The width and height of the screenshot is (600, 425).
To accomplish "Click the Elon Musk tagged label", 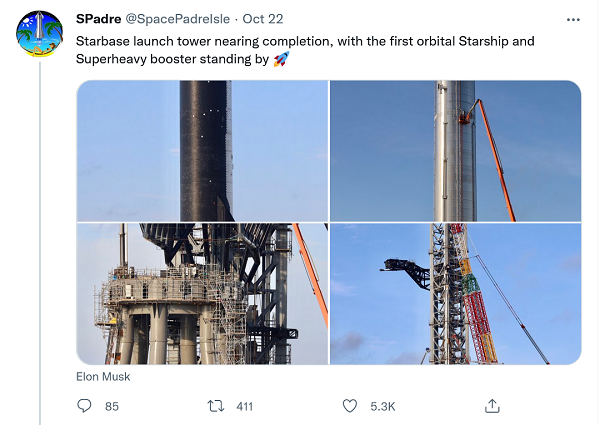I will coord(103,377).
